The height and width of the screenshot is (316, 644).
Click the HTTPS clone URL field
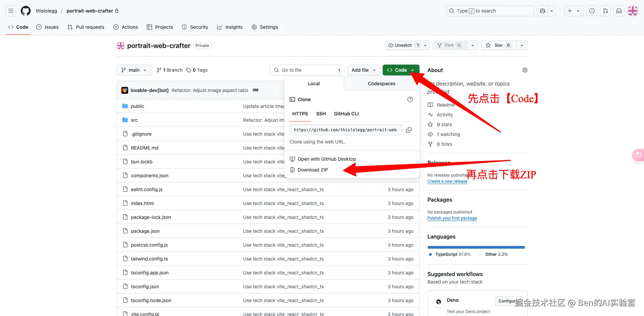click(346, 130)
